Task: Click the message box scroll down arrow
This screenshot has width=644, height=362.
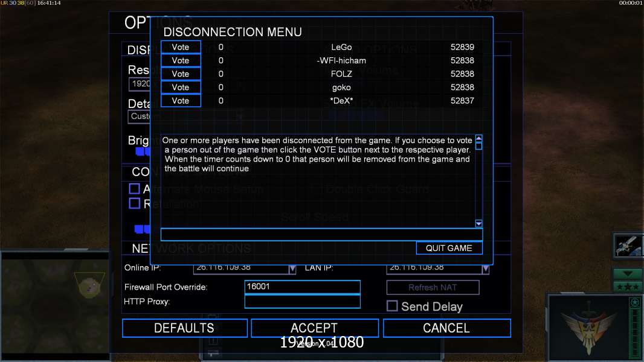Action: point(478,223)
